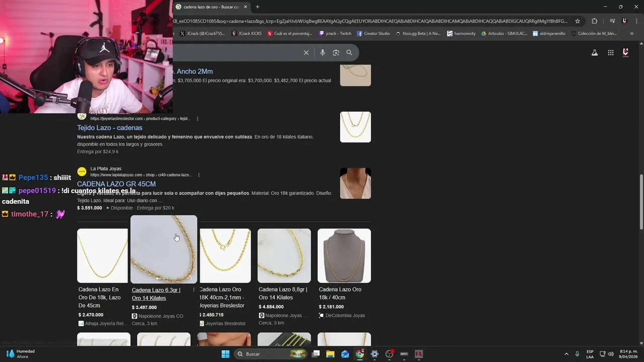
Task: Open 'Cuál es el porcentaj...' bookmark
Action: [x=290, y=34]
